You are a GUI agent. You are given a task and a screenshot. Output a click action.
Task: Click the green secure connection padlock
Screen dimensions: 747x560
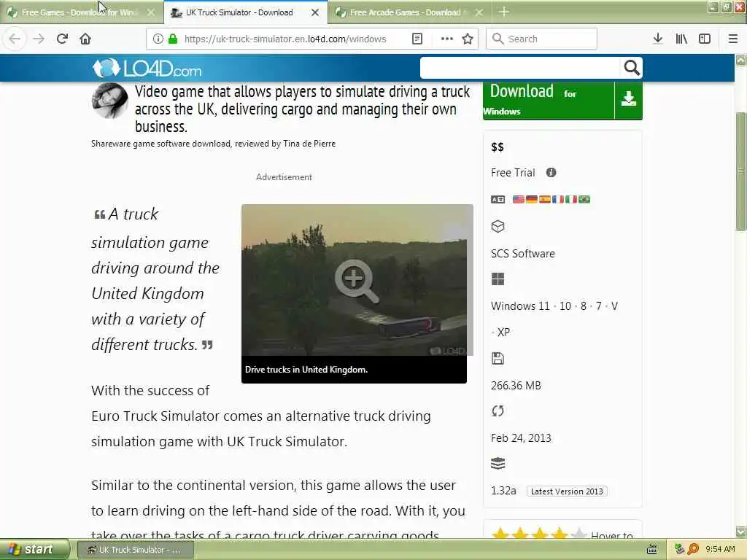tap(173, 39)
